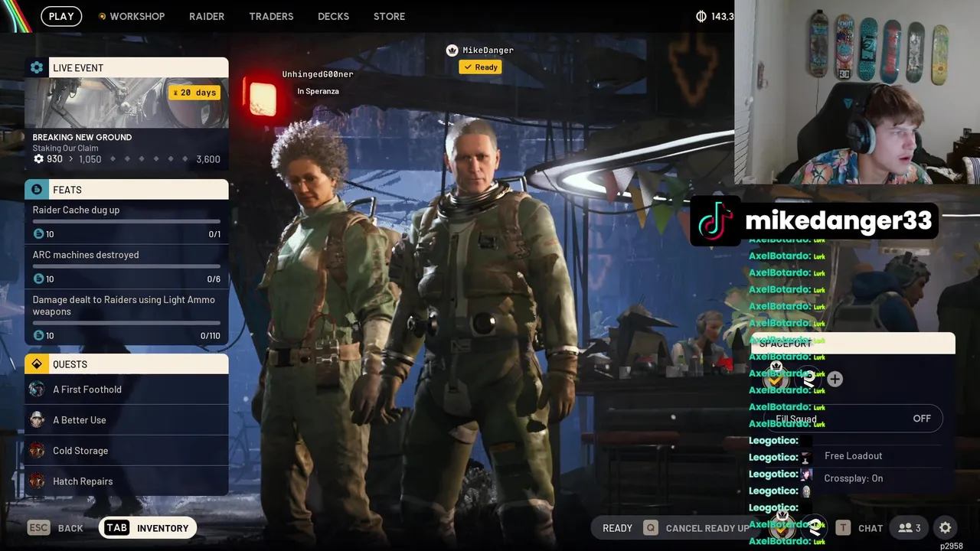
Task: Click the Live Event gear icon
Action: (x=37, y=67)
